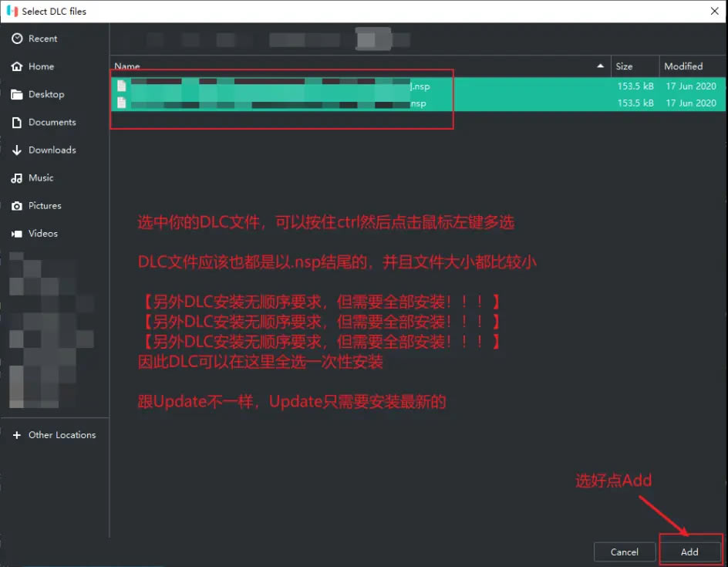728x567 pixels.
Task: Open Other Locations in sidebar
Action: [x=54, y=435]
